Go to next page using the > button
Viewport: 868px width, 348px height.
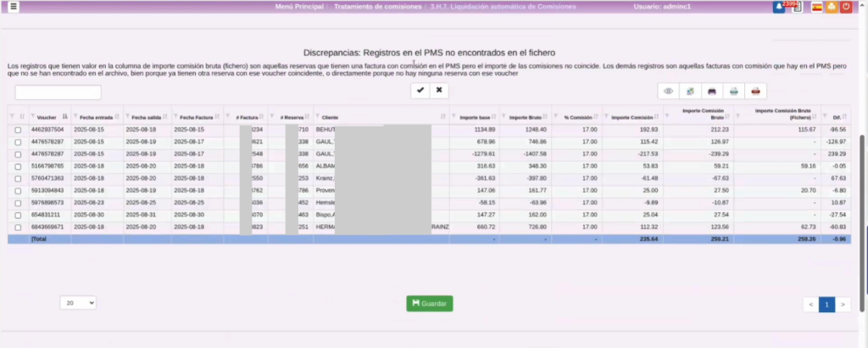[x=843, y=304]
